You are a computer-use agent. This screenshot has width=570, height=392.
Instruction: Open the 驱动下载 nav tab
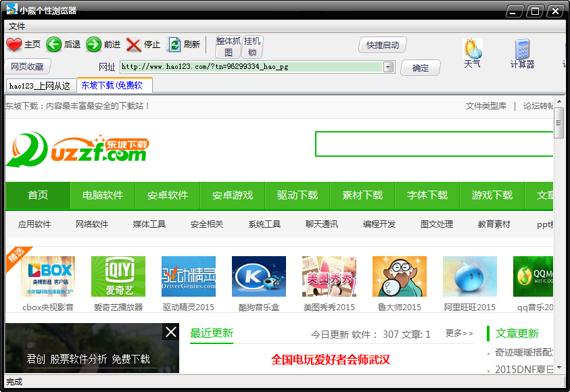pos(298,195)
